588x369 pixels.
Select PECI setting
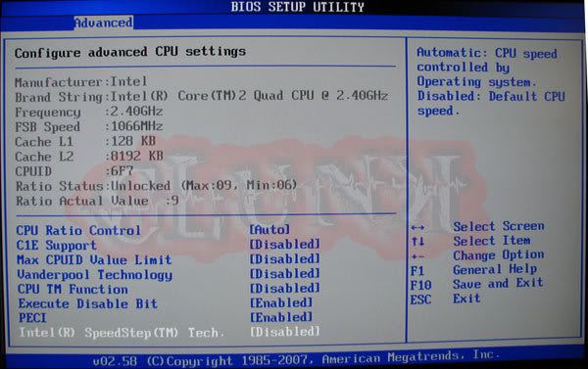[32, 318]
